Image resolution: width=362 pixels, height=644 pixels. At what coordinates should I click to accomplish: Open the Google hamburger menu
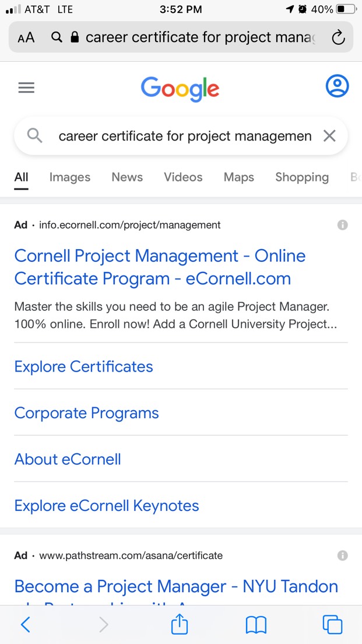tap(26, 87)
